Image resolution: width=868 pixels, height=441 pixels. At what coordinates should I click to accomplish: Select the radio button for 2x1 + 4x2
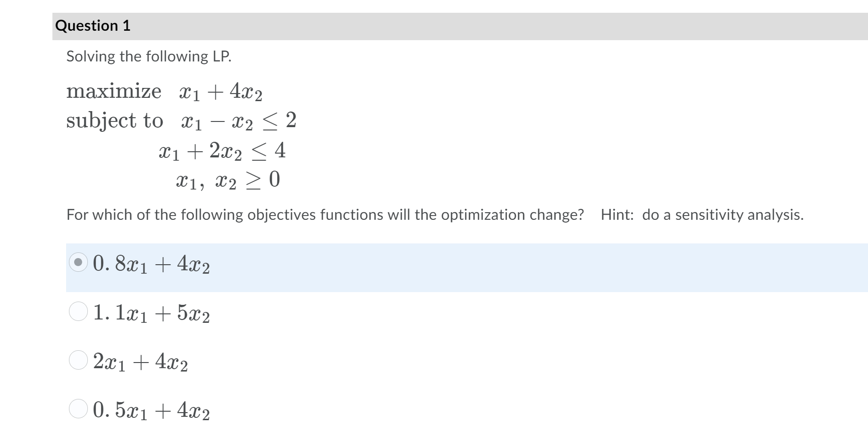pyautogui.click(x=78, y=362)
